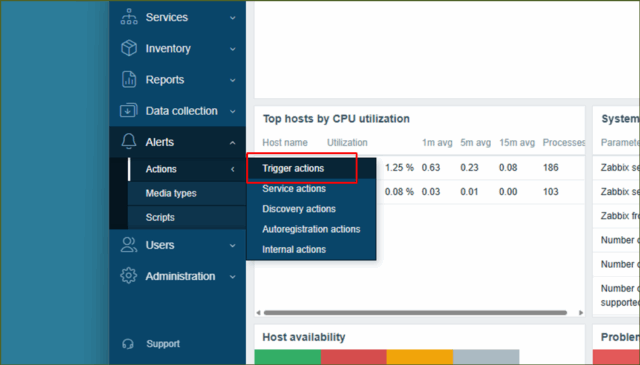Click the 1.25 % utilization value

click(x=399, y=167)
